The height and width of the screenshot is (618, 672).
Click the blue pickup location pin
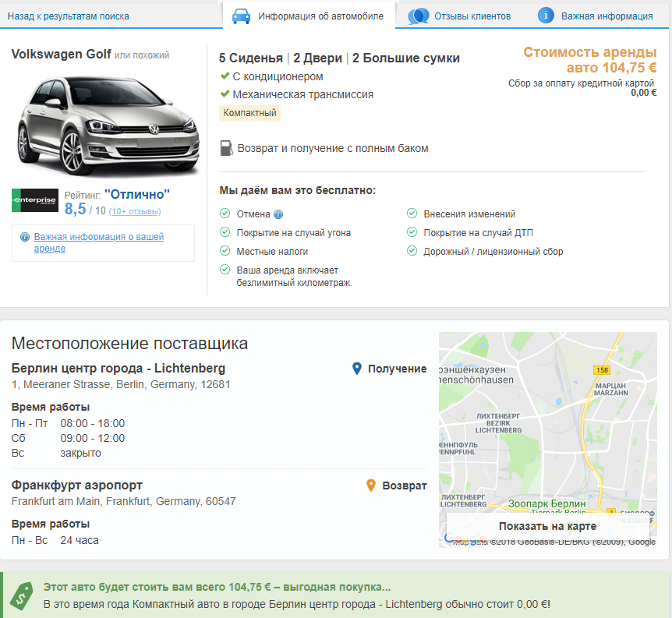(x=357, y=369)
